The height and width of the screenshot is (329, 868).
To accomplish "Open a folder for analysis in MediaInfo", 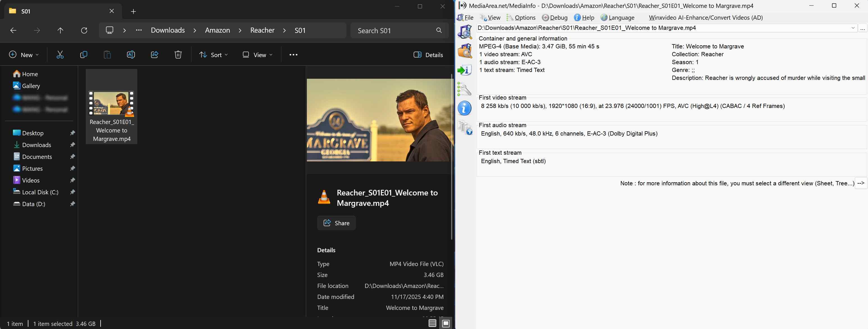I will click(x=465, y=51).
